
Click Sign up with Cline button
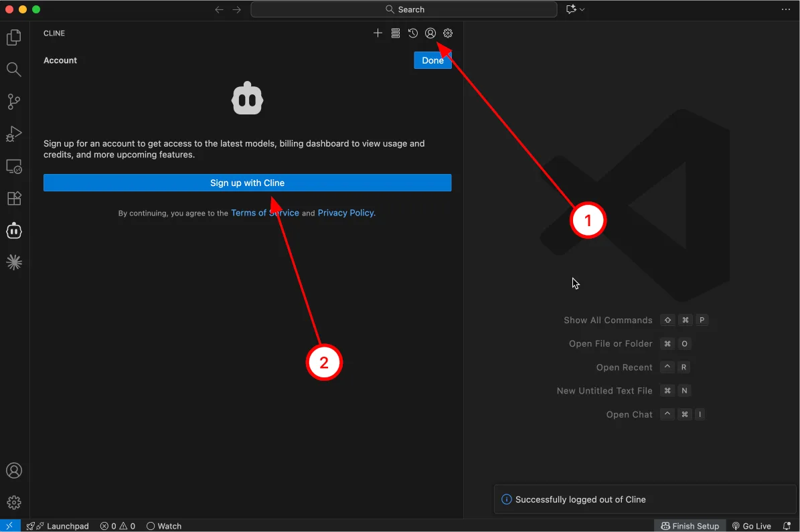tap(247, 183)
